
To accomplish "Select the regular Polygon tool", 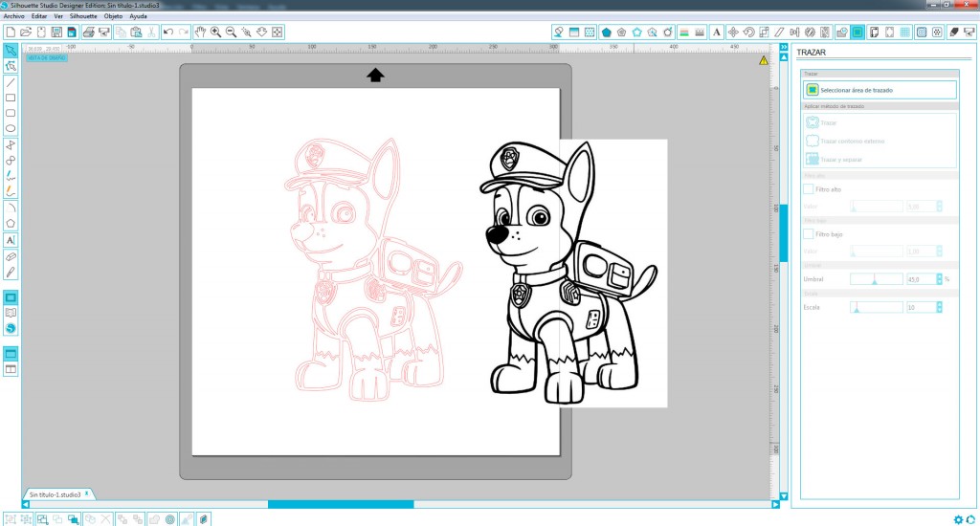I will [x=11, y=223].
